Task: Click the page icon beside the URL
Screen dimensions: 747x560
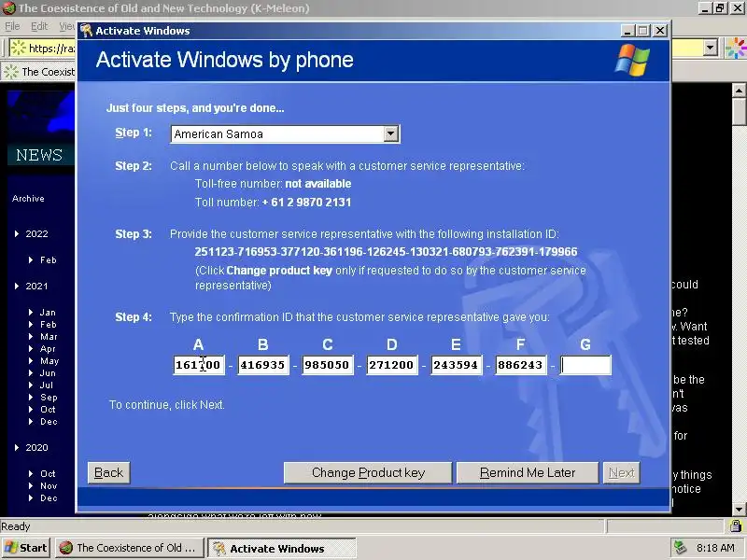Action: pyautogui.click(x=18, y=48)
